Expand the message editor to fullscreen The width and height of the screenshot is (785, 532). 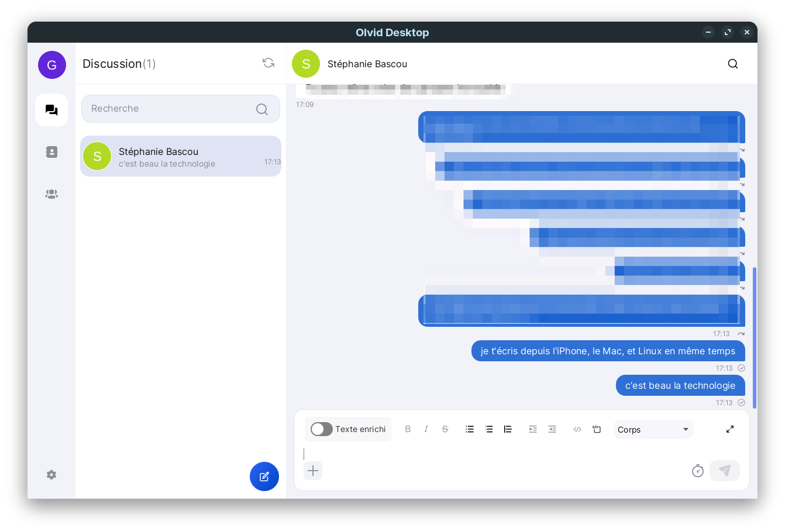(730, 429)
